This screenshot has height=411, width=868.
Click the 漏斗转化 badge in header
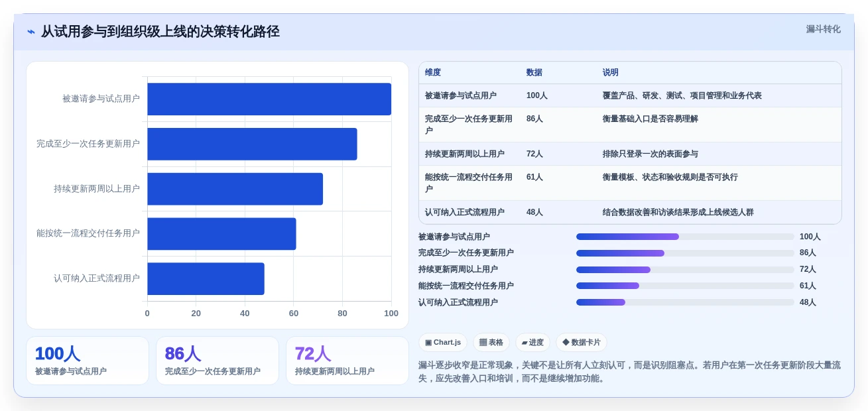(823, 29)
